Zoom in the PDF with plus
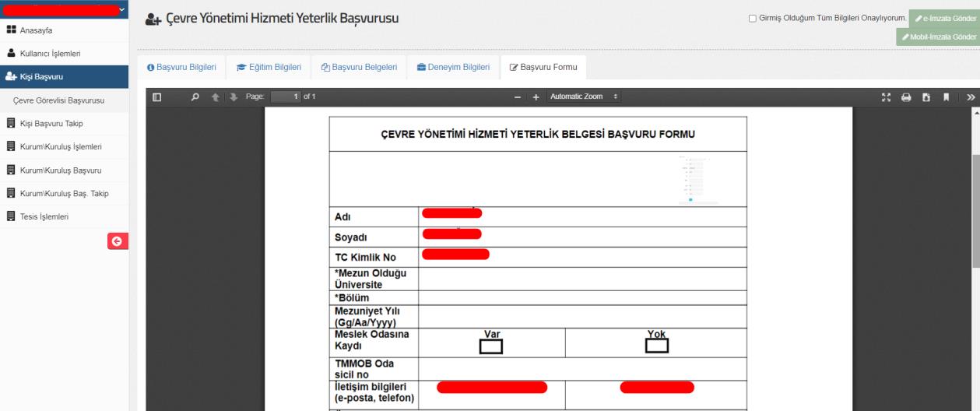Image resolution: width=980 pixels, height=411 pixels. [536, 97]
